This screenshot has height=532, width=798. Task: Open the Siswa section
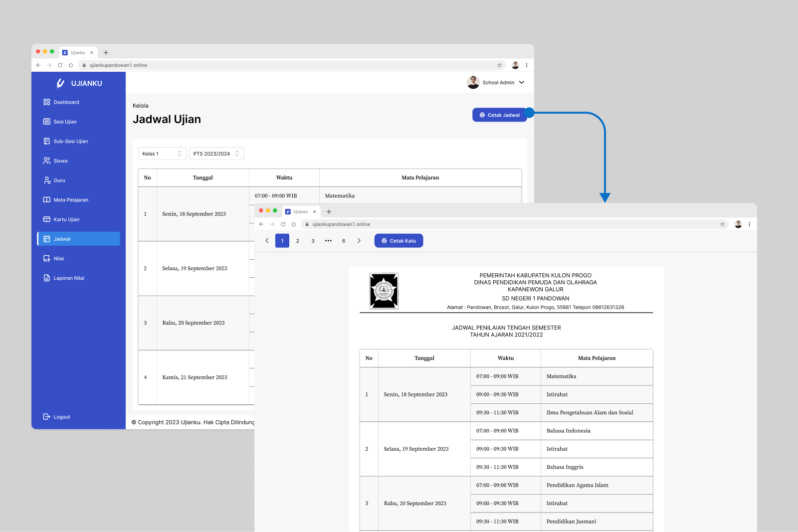click(x=60, y=161)
